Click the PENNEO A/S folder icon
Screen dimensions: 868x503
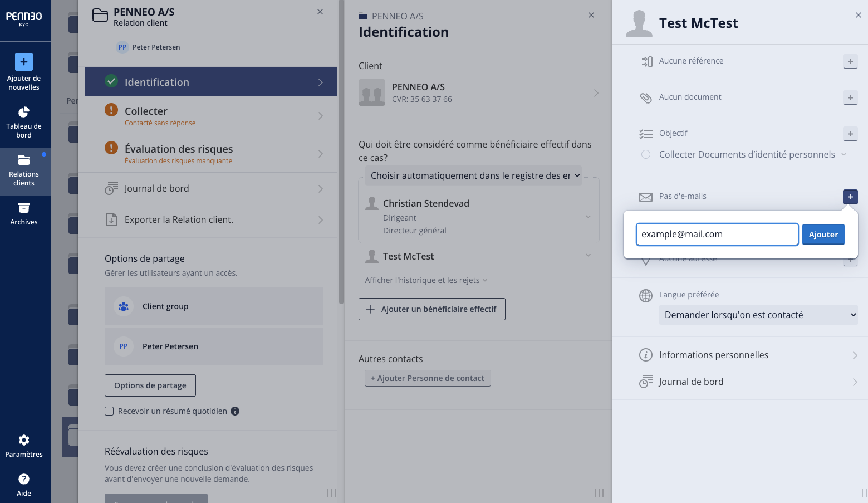(100, 15)
